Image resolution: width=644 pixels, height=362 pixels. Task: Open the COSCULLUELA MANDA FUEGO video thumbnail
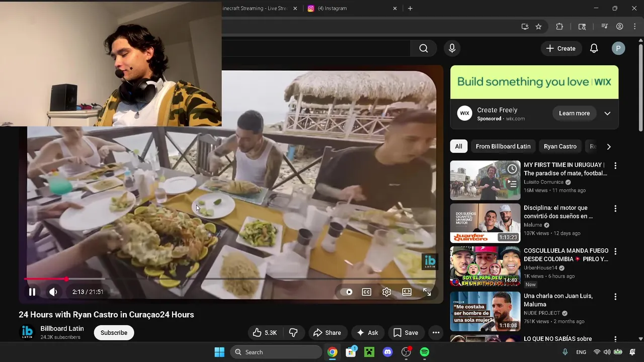tap(485, 266)
